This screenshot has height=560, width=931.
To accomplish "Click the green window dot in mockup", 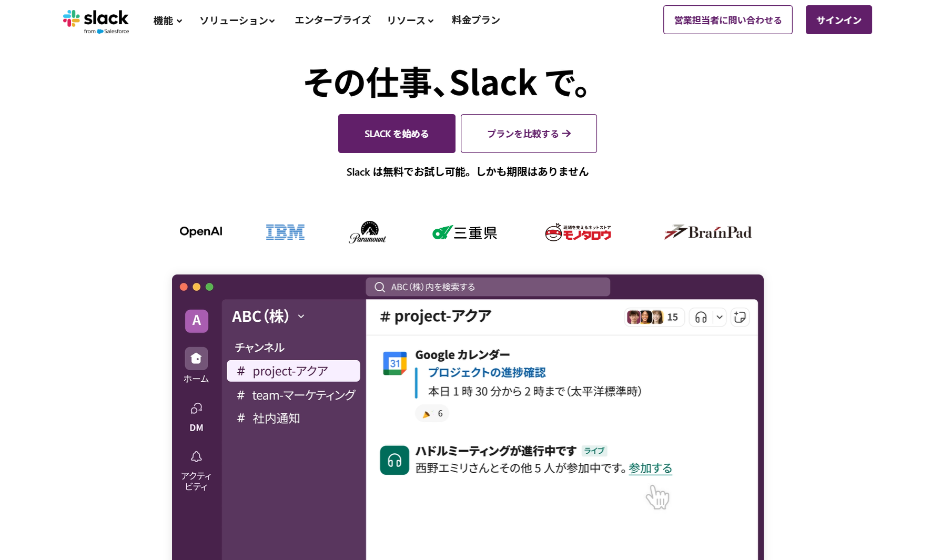I will [x=209, y=287].
